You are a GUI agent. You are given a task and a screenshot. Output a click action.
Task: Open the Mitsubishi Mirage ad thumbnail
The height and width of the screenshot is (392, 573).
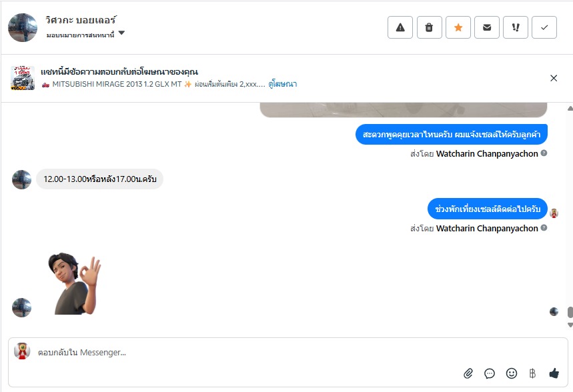(x=23, y=78)
